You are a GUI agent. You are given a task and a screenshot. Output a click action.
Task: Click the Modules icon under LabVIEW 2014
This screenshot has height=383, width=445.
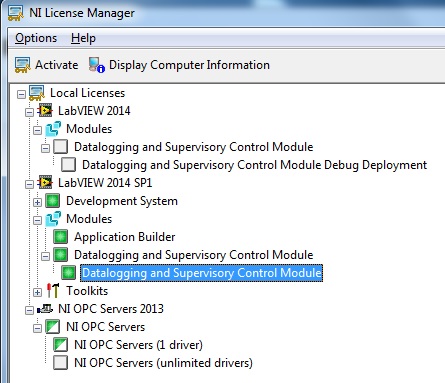[53, 129]
